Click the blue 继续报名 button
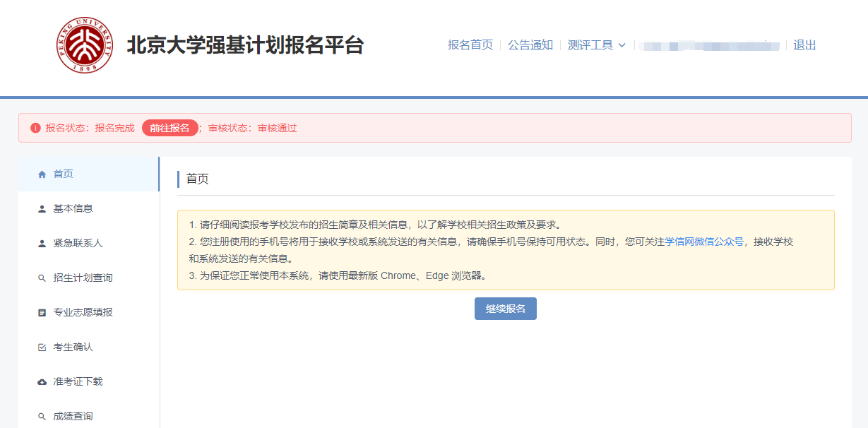 (x=506, y=309)
